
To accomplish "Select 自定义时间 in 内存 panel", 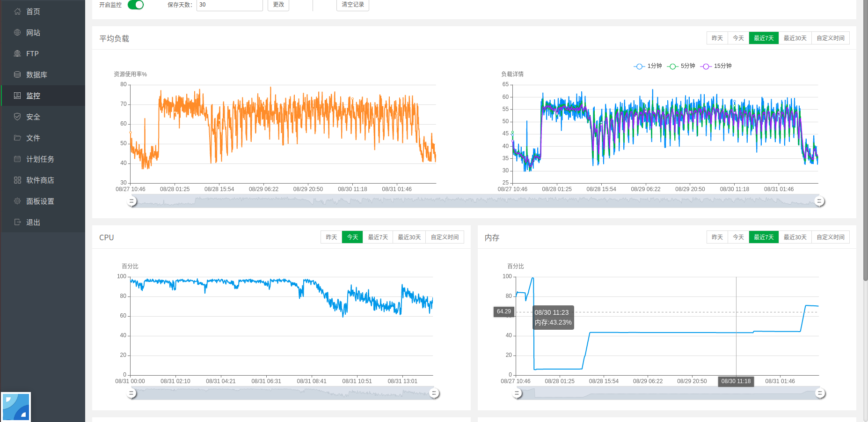I will (x=831, y=237).
